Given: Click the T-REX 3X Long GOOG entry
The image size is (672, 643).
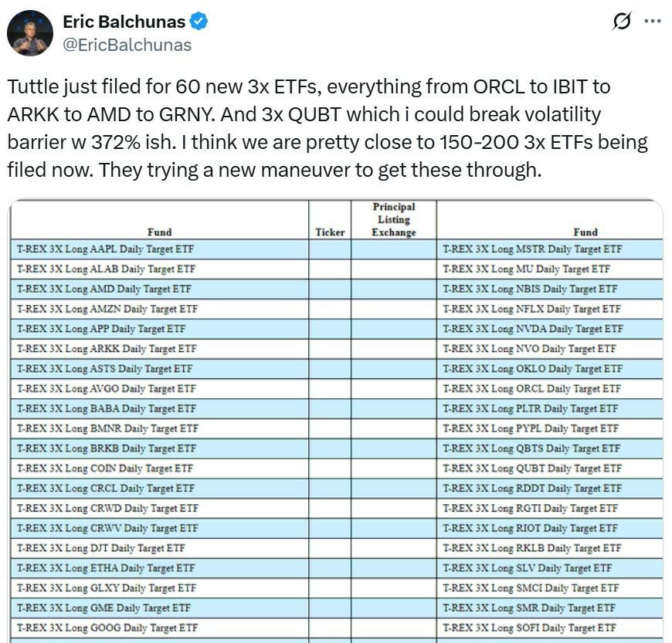Looking at the screenshot, I should point(107,628).
